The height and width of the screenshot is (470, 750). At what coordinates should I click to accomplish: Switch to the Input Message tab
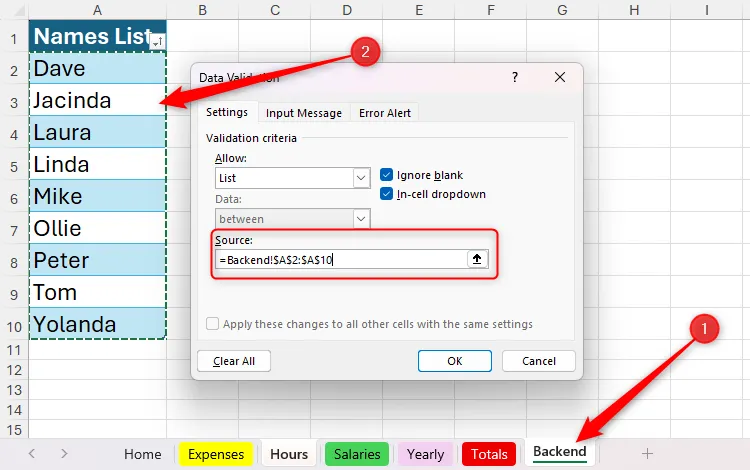303,113
